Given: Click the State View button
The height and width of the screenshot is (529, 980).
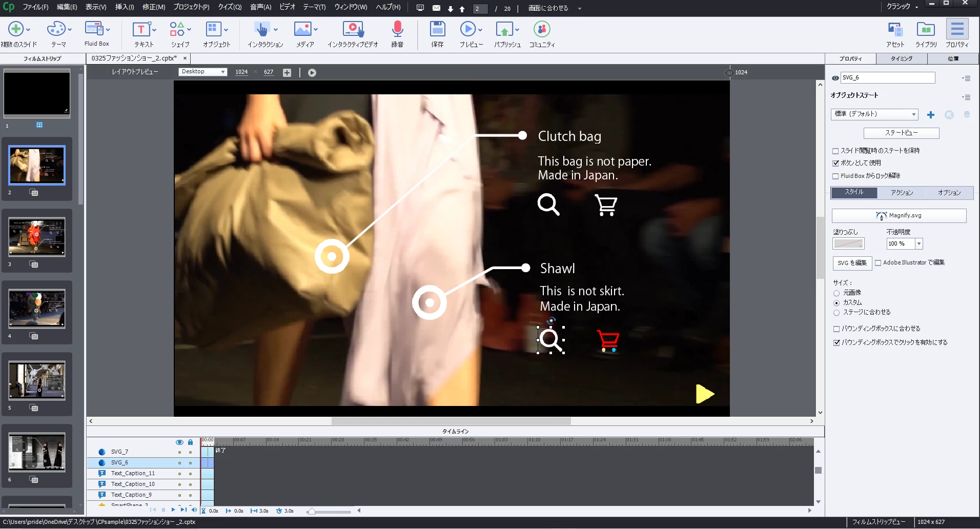Looking at the screenshot, I should tap(901, 133).
